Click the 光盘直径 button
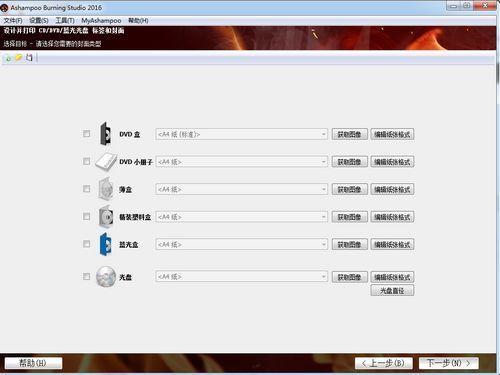This screenshot has height=375, width=500. [392, 291]
